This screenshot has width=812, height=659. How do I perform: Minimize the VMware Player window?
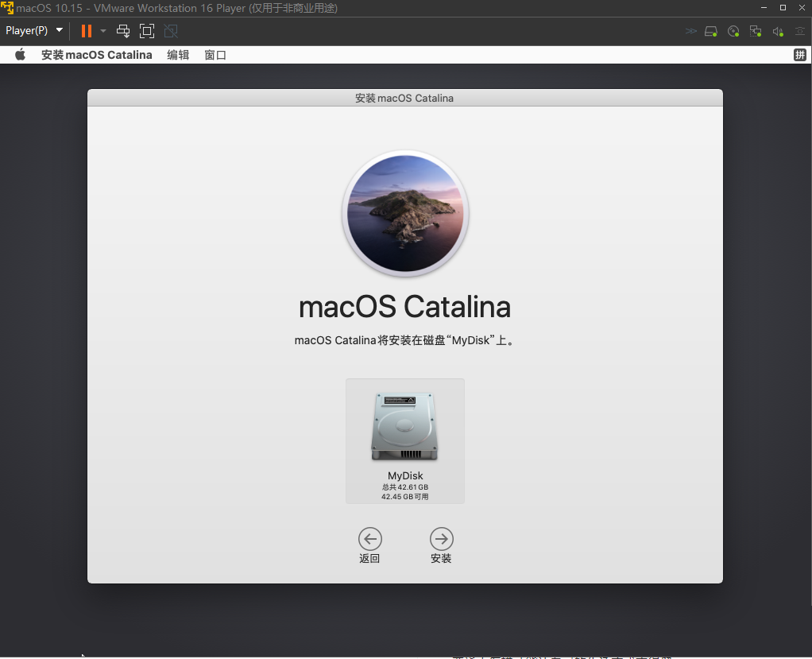764,8
